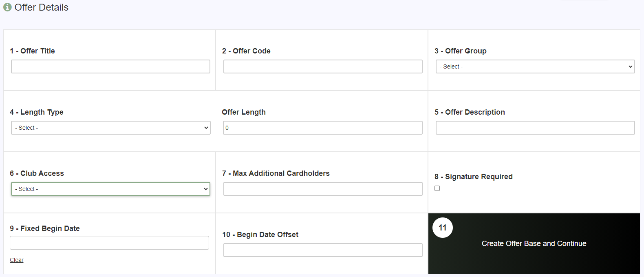Click Create Offer Base and Continue
Image resolution: width=644 pixels, height=277 pixels.
pos(534,244)
